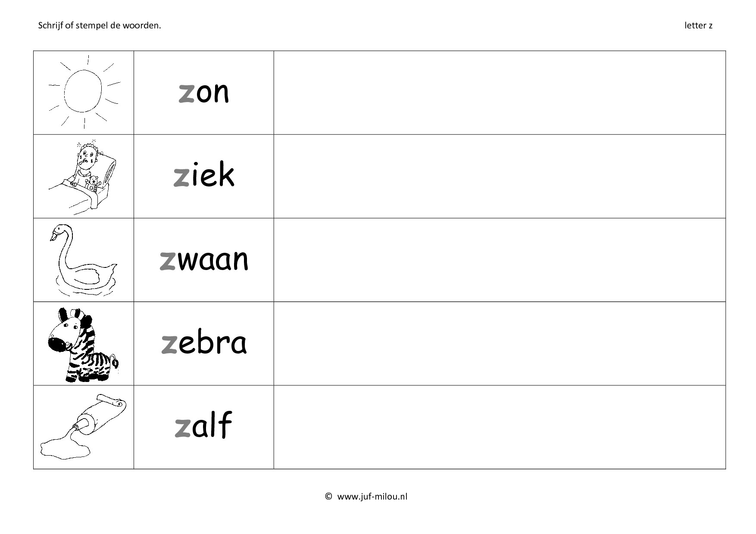The height and width of the screenshot is (534, 756).
Task: Click the letter z header label
Action: 698,25
